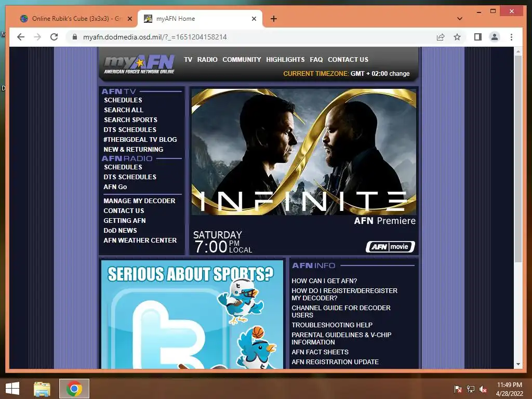Click the page vertical scrollbar thumb
The width and height of the screenshot is (532, 399).
(518, 159)
